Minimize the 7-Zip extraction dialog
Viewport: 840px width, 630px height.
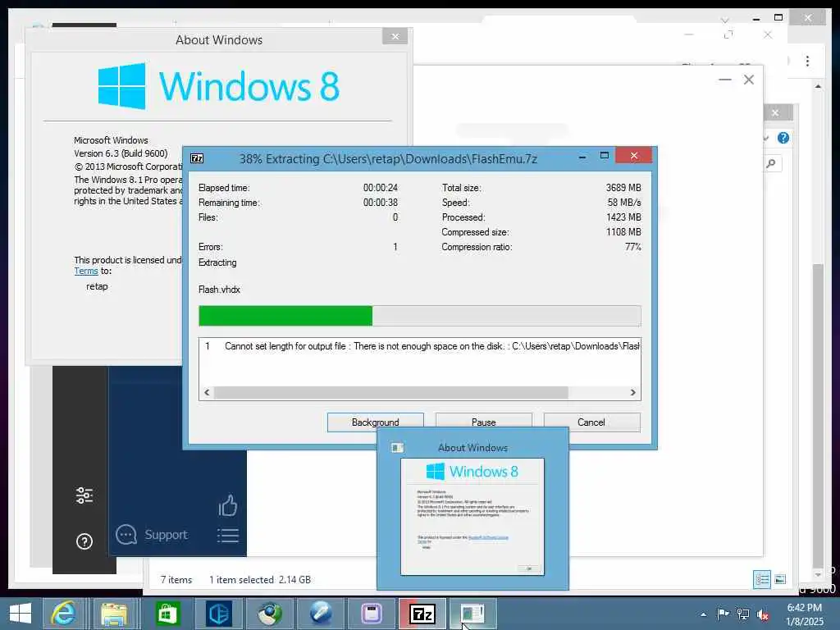(582, 157)
